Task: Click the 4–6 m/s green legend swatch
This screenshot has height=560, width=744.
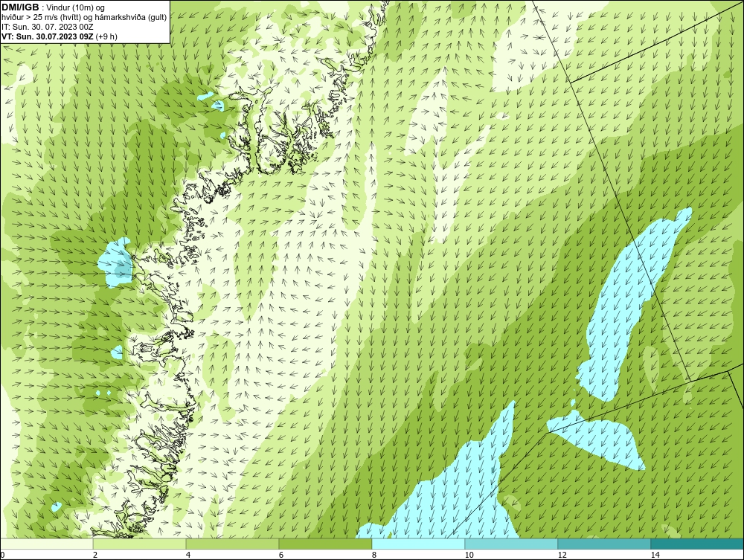Action: (x=232, y=544)
